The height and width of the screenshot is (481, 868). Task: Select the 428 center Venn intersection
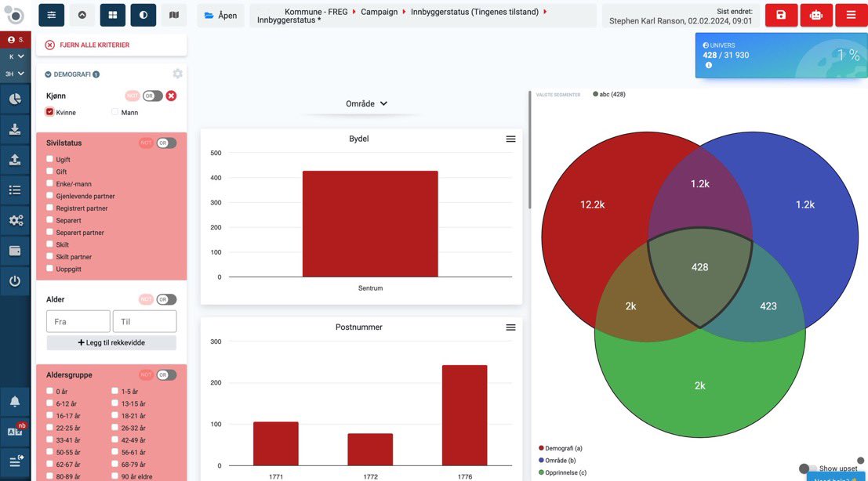pyautogui.click(x=699, y=268)
